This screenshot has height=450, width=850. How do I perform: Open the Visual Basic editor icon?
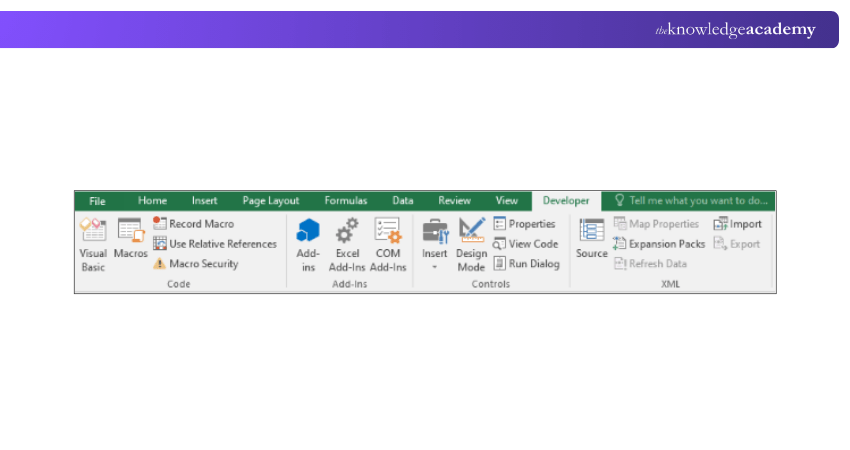point(93,231)
